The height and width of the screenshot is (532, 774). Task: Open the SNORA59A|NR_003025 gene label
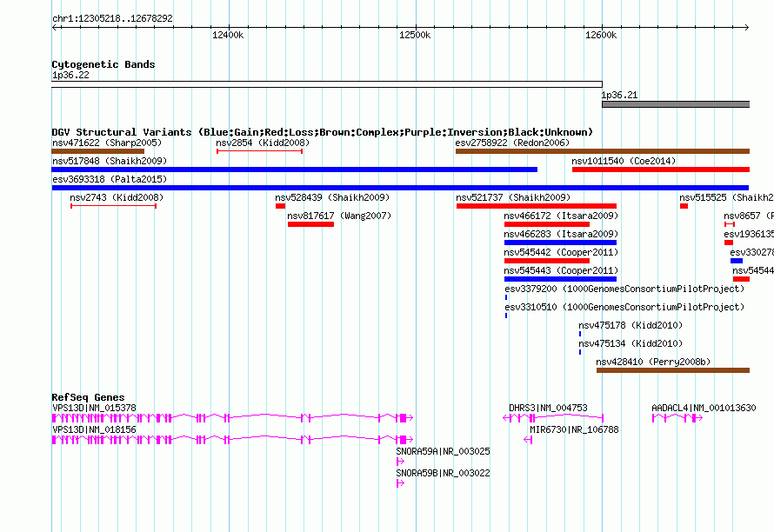point(443,451)
